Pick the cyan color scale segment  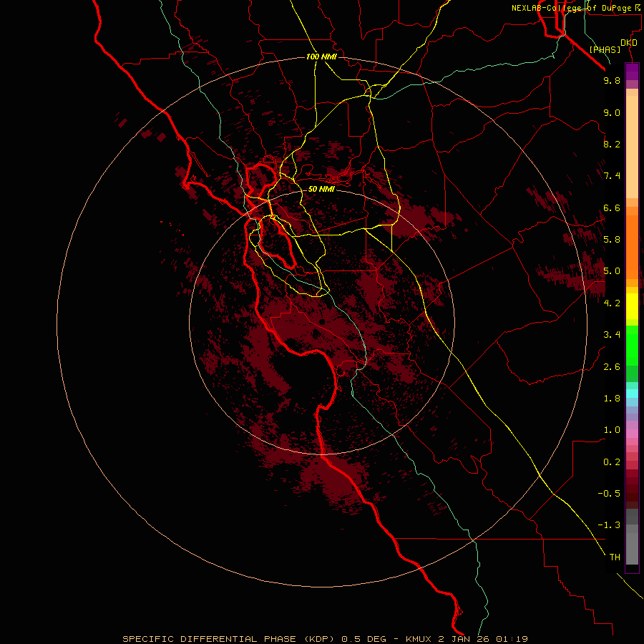click(632, 394)
